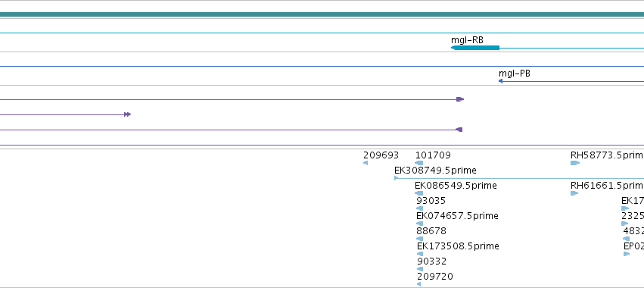Screen dimensions: 644x288
Task: Click the mgl-RB thick exon block
Action: (x=475, y=48)
